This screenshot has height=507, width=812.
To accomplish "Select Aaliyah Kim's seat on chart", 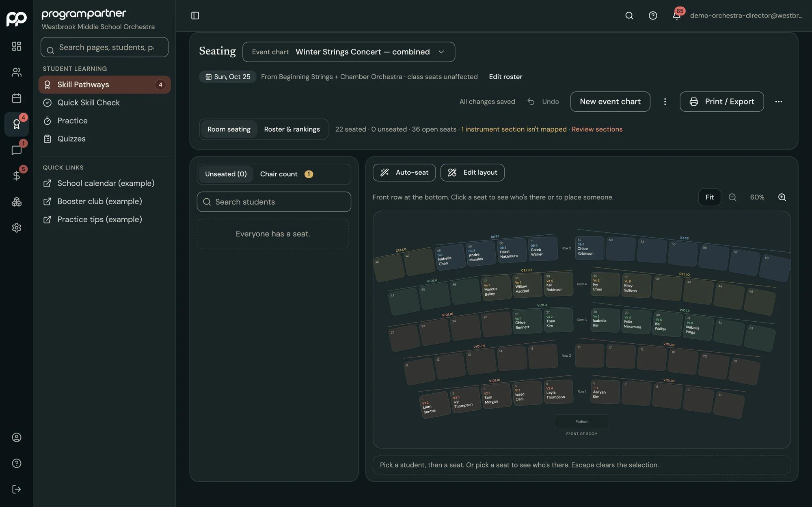I will [x=605, y=392].
